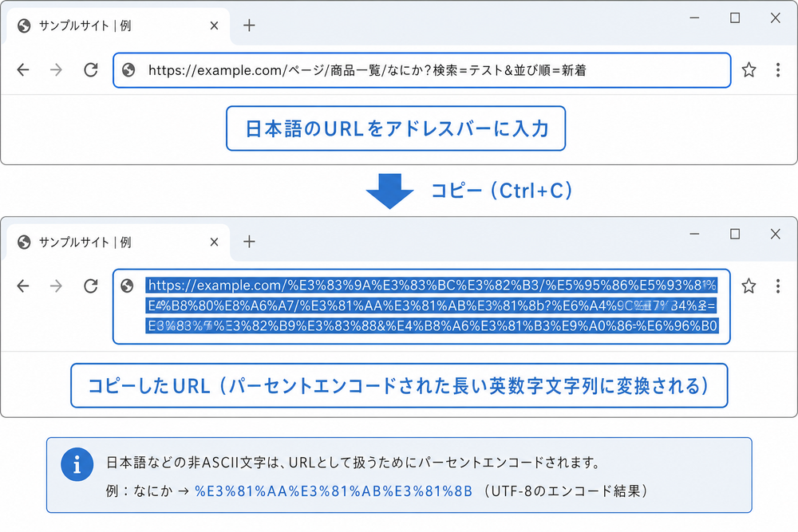This screenshot has height=532, width=798.
Task: Click blue text %E3%81%AA%E3%81%AB%E3%81%8B example
Action: tap(334, 491)
